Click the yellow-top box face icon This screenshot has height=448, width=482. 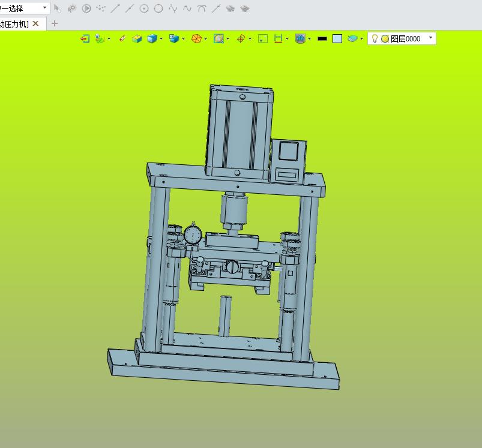point(137,39)
